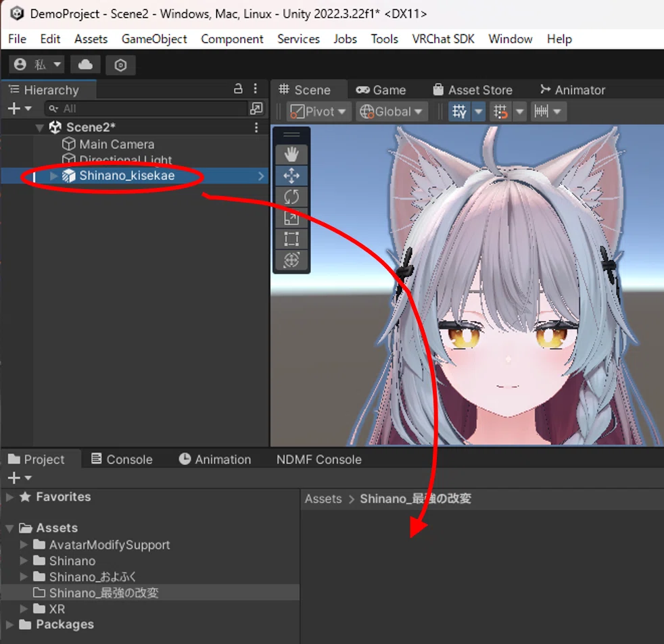Screen dimensions: 664x644
Task: Open Unity Cloud services button
Action: (86, 65)
